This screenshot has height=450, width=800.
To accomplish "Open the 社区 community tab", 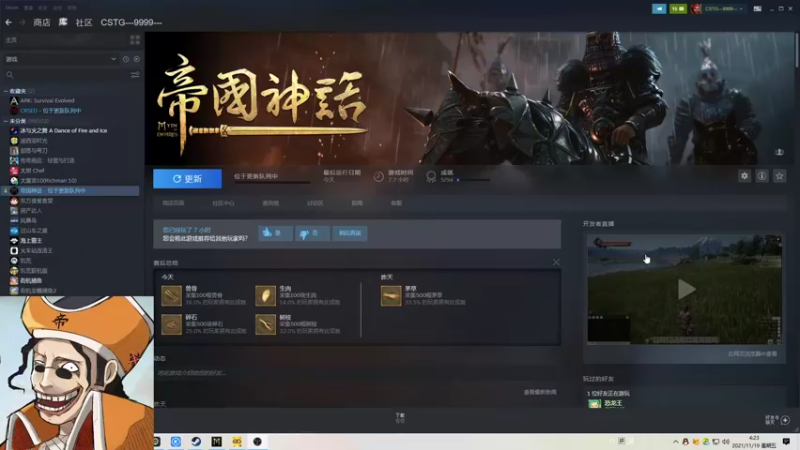I will coord(84,22).
